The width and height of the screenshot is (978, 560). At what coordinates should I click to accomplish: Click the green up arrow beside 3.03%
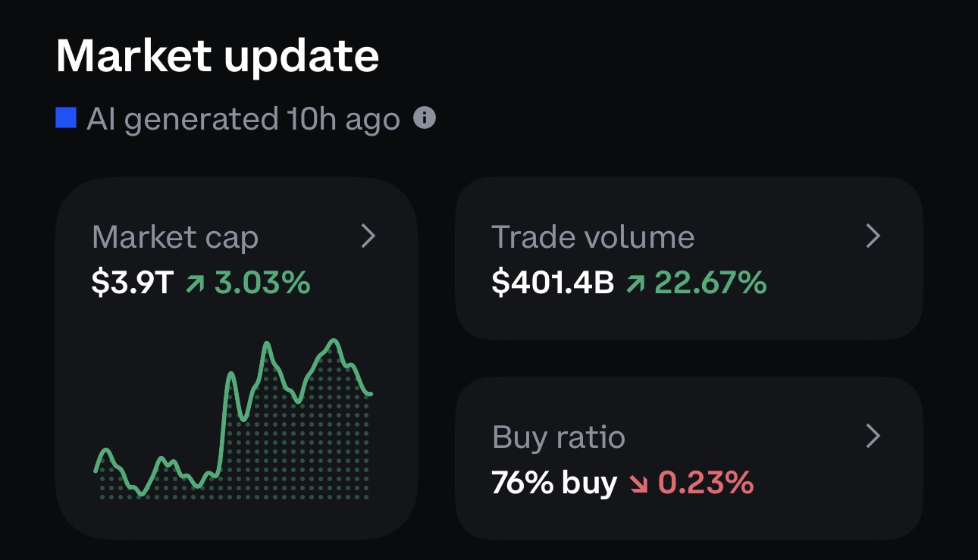click(x=196, y=283)
